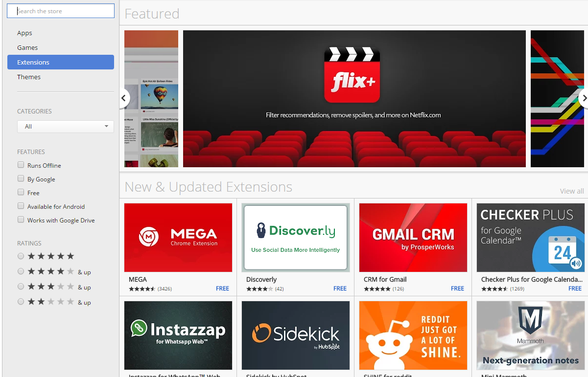Click the MEGA star rating (3426)
This screenshot has height=377, width=588.
tap(150, 289)
